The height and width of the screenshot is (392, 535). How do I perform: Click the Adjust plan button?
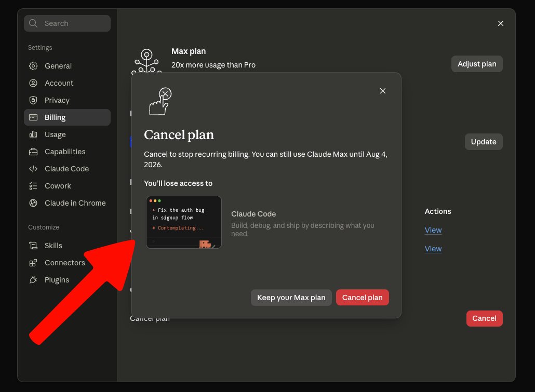tap(477, 64)
